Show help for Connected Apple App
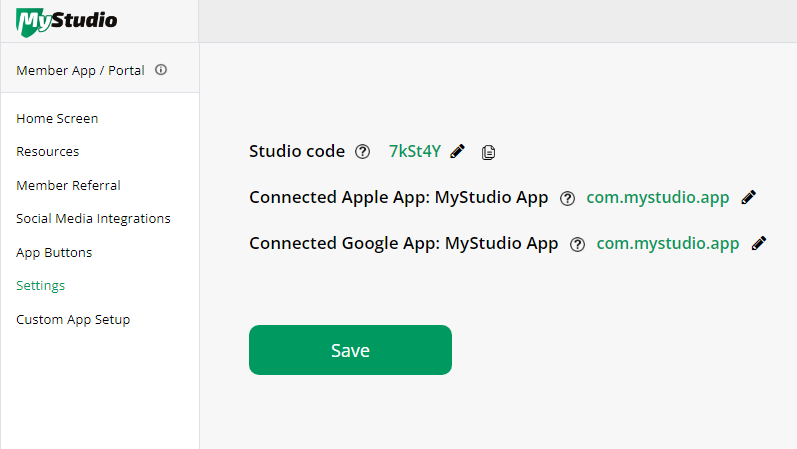This screenshot has height=449, width=797. coord(567,198)
